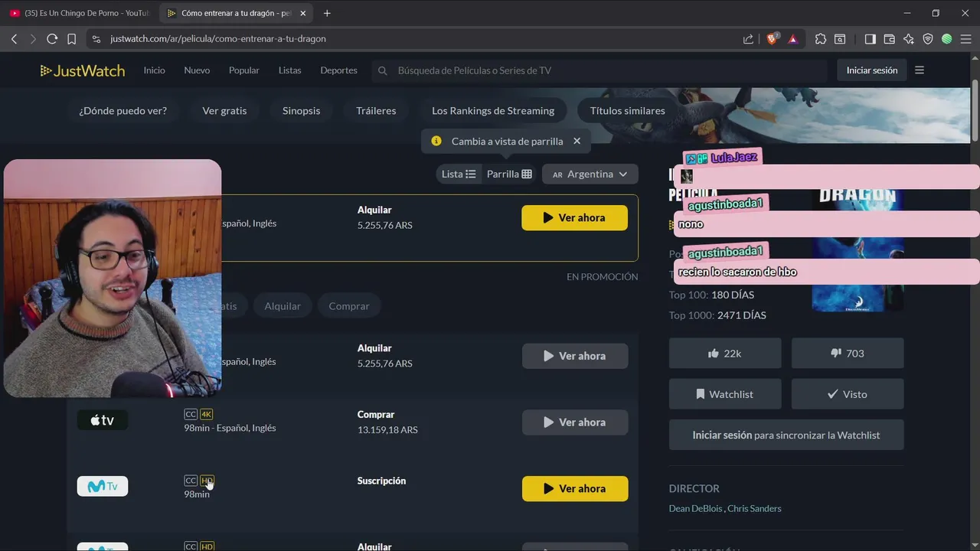Click the search magnifier icon on JustWatch
980x551 pixels.
383,70
